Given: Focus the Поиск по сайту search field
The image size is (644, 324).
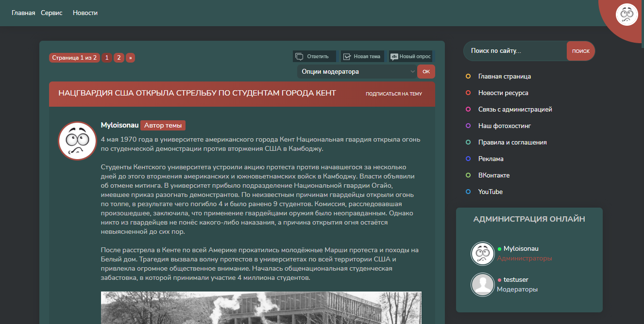Looking at the screenshot, I should 515,51.
